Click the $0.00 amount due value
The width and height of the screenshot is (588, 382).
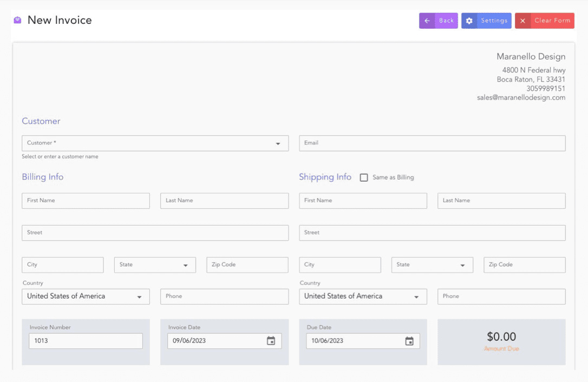(501, 337)
